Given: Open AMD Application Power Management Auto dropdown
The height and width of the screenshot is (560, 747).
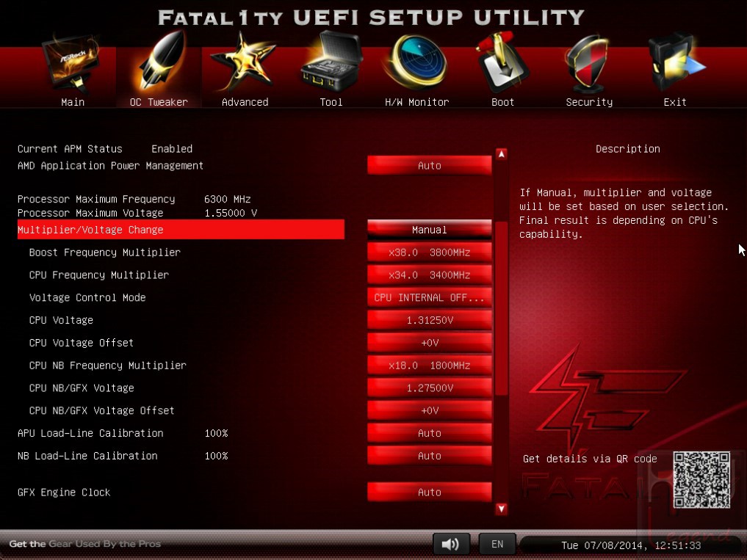Looking at the screenshot, I should tap(429, 165).
